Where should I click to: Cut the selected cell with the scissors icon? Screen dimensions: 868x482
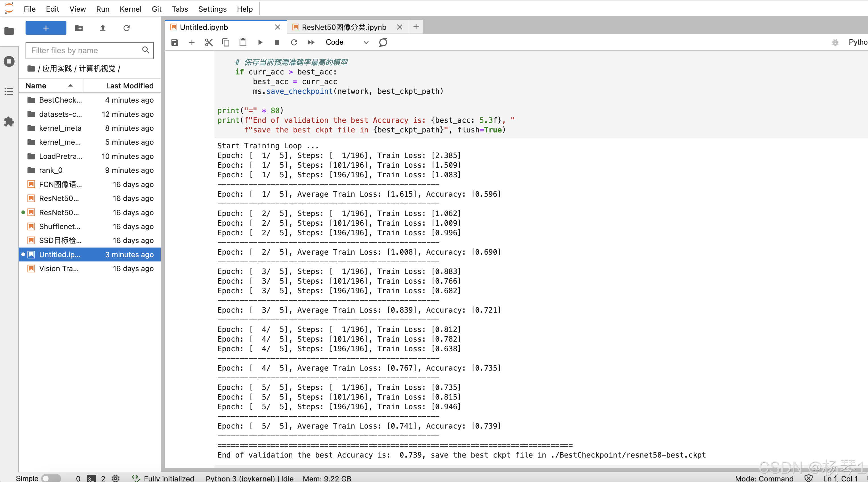209,42
